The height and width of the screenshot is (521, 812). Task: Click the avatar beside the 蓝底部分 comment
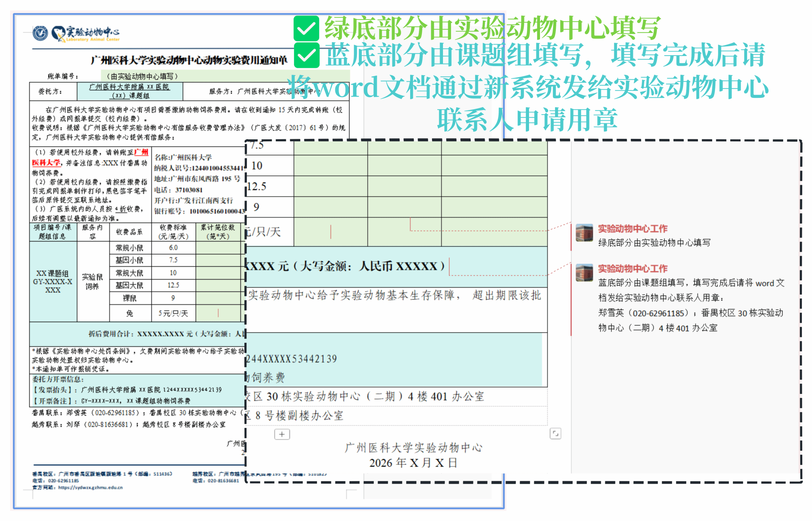tap(584, 272)
